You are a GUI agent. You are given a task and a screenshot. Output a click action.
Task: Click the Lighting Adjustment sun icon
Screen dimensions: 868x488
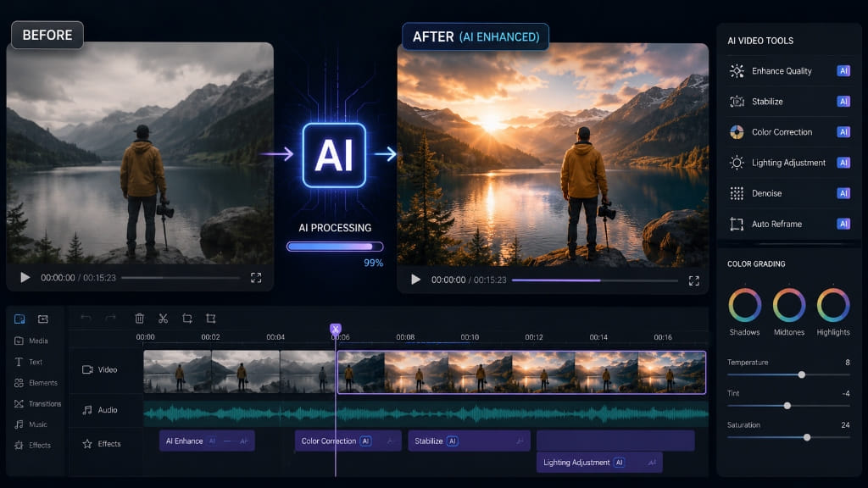point(737,163)
